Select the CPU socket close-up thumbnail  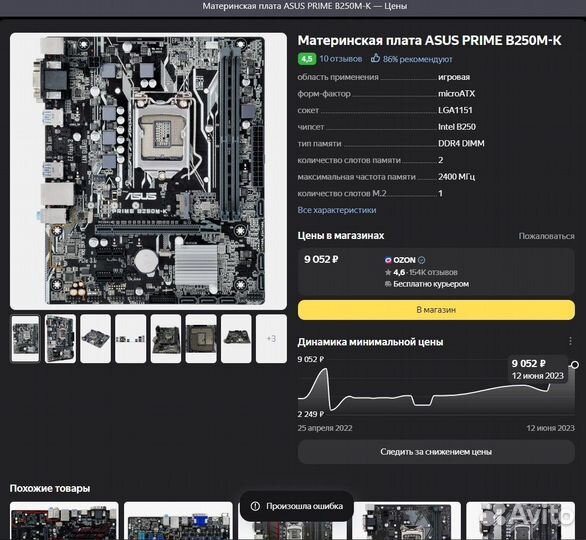pos(201,339)
